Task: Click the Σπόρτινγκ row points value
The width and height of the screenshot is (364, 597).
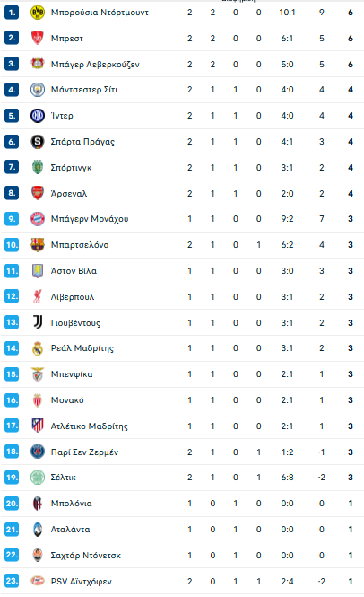Action: [351, 168]
